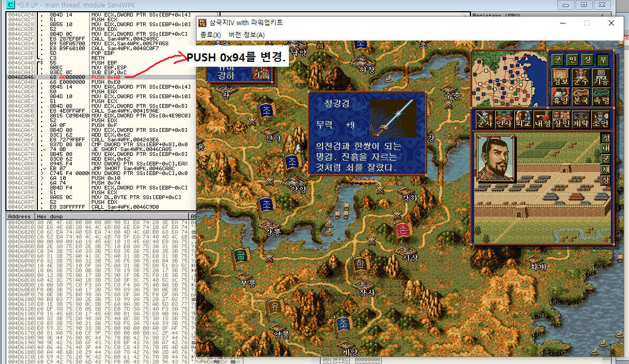Switch to the top 장 tab
This screenshot has height=364, width=629.
(587, 60)
